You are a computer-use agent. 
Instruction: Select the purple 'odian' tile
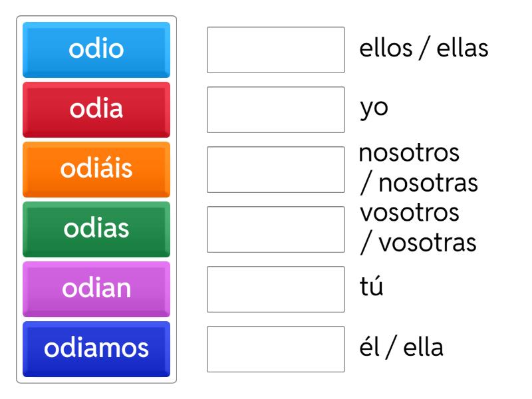tap(96, 289)
